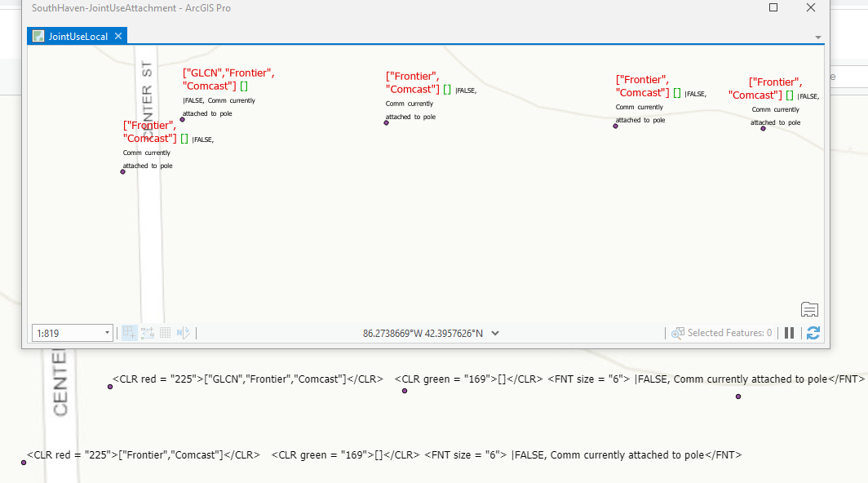Click the raw tag text starting with ["Frontier","Comcast"] in the background window
The width and height of the screenshot is (868, 483).
click(384, 454)
